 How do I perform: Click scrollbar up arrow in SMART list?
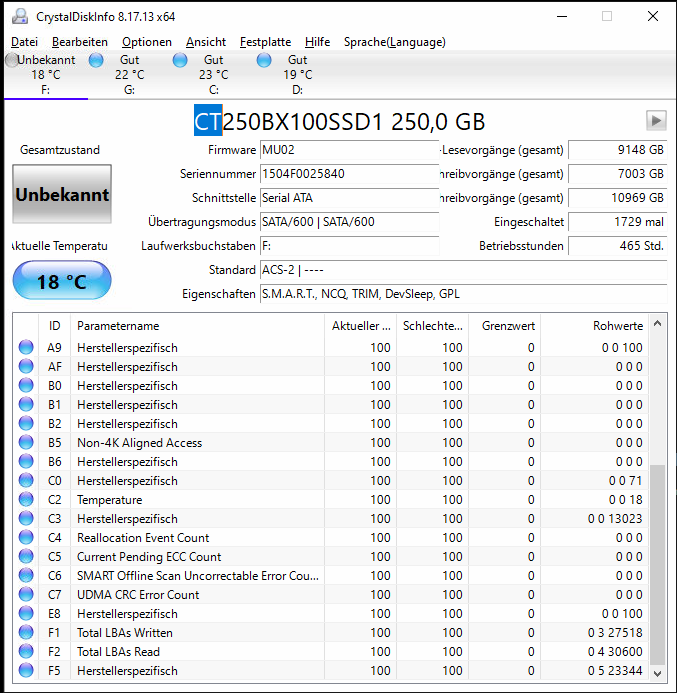658,324
